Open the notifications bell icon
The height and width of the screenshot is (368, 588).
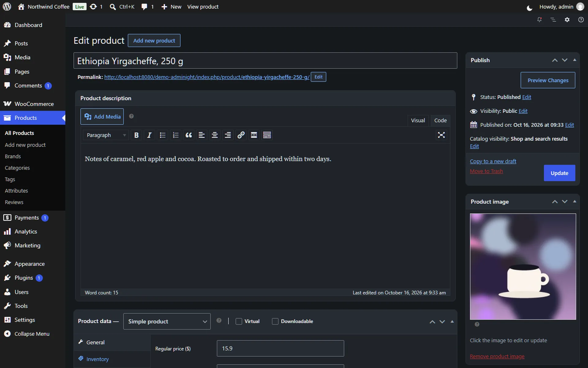pyautogui.click(x=540, y=20)
